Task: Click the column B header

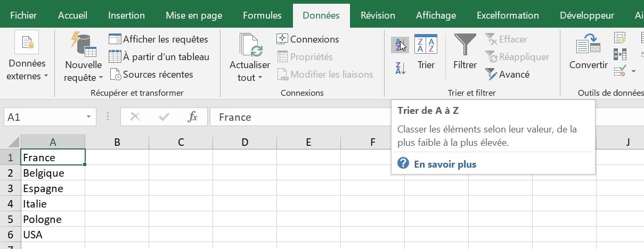Action: [x=117, y=142]
